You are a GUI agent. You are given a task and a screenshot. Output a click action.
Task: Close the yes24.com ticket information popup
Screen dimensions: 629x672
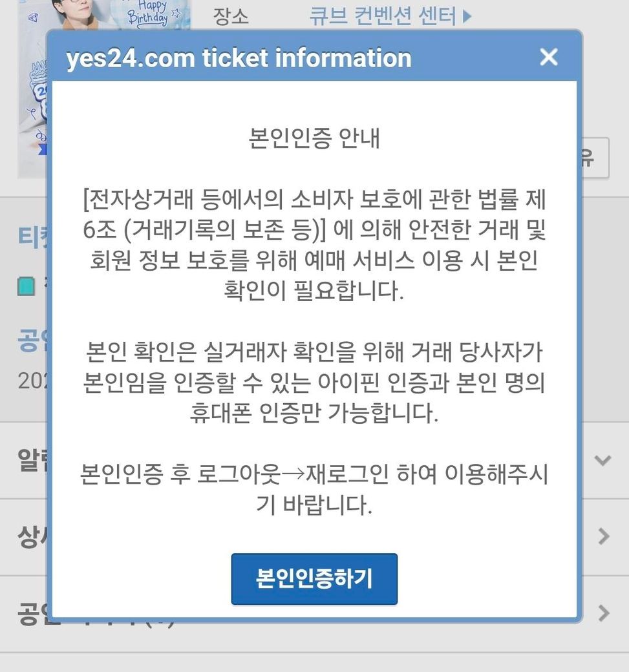click(x=549, y=57)
